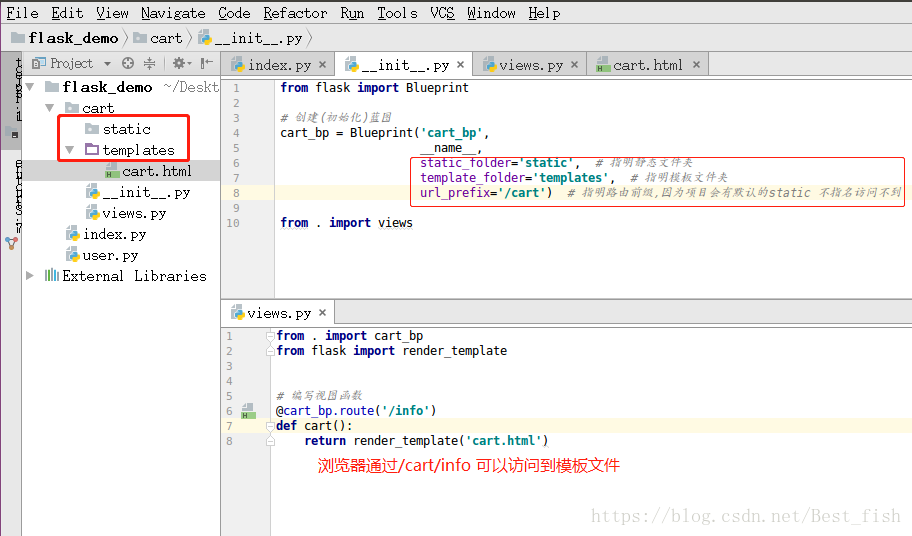Click user.py Python file icon in tree

tap(73, 255)
